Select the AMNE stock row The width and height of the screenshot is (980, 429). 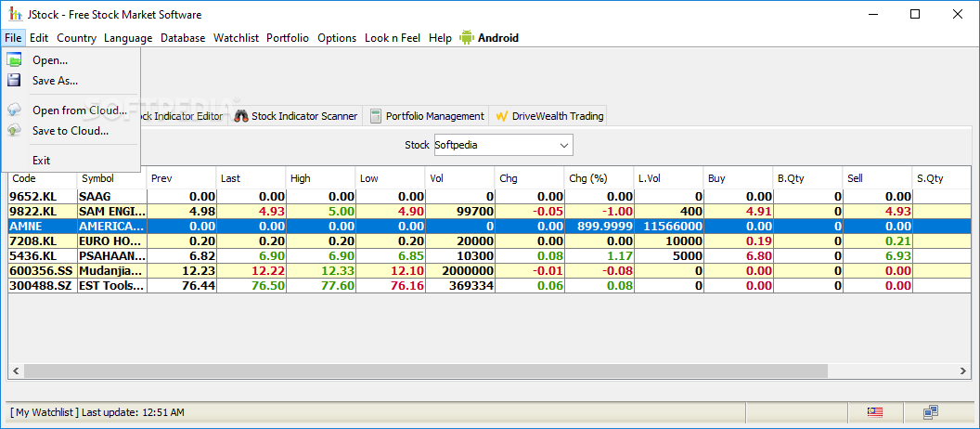point(490,226)
